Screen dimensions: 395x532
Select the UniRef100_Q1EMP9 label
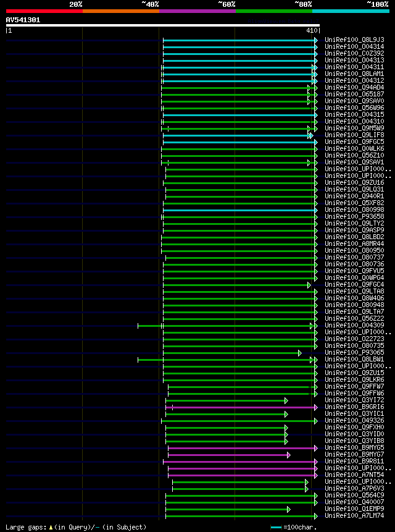pyautogui.click(x=354, y=509)
